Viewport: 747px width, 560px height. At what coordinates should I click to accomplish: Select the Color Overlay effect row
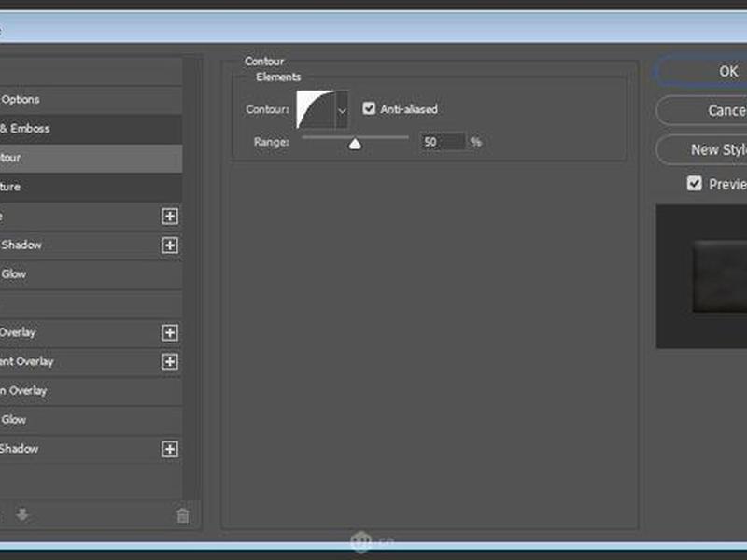pos(91,332)
